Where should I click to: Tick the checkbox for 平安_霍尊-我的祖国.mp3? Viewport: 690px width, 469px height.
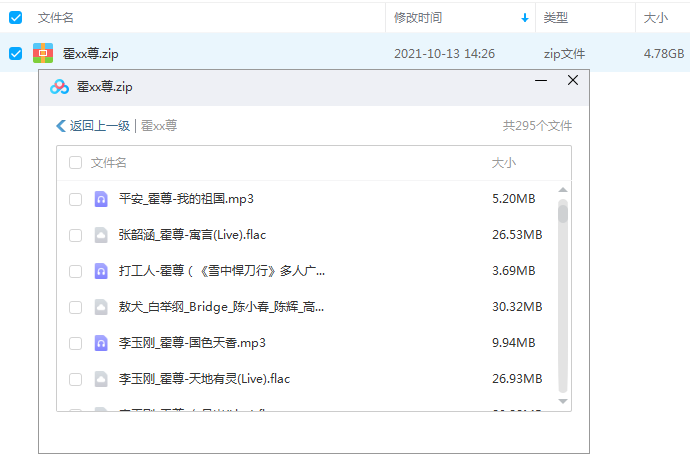point(76,199)
